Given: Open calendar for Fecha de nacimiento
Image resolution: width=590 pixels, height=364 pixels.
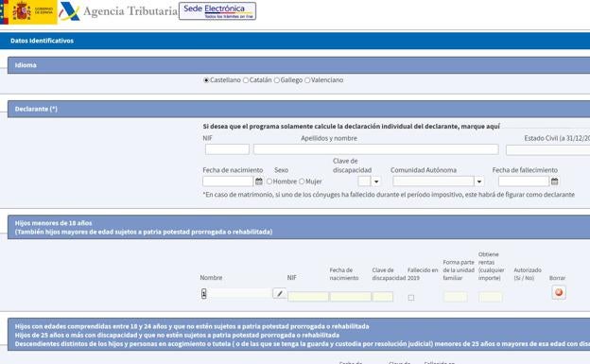Looking at the screenshot, I should 259,182.
